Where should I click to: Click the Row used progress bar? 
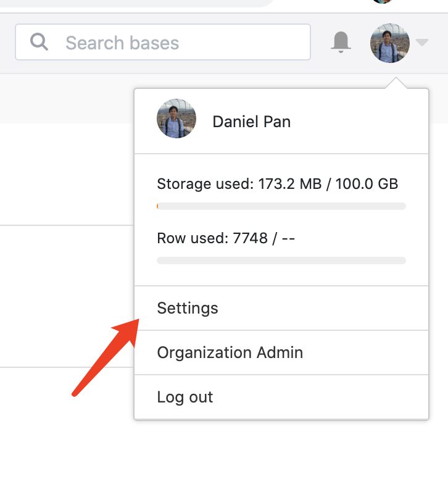pos(281,260)
